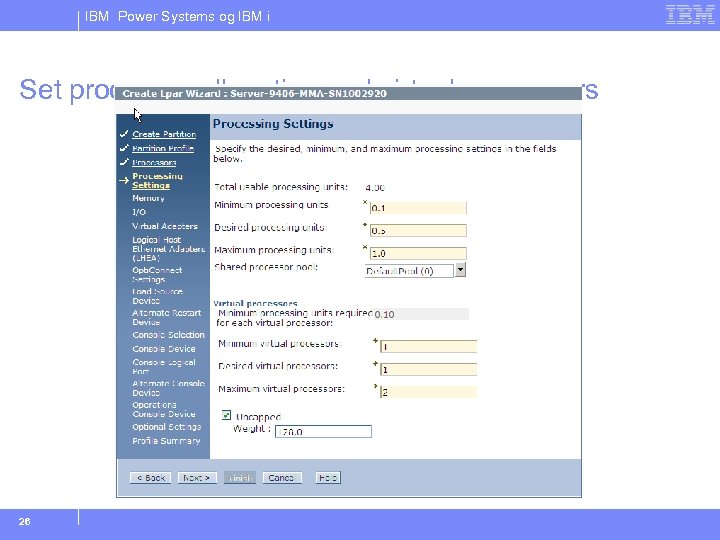Click the checkmark icon beside Processors
The height and width of the screenshot is (540, 720).
coord(124,162)
